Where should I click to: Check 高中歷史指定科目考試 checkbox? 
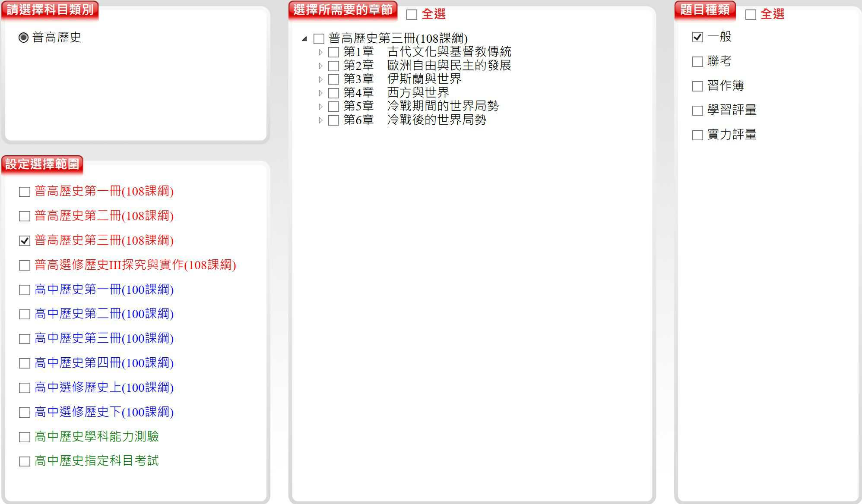point(25,461)
